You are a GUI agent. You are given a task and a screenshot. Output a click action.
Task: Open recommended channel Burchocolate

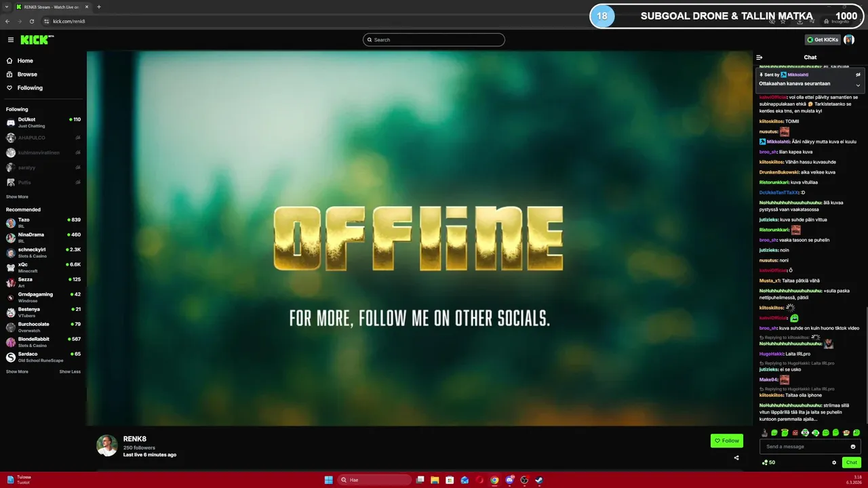[x=43, y=327]
